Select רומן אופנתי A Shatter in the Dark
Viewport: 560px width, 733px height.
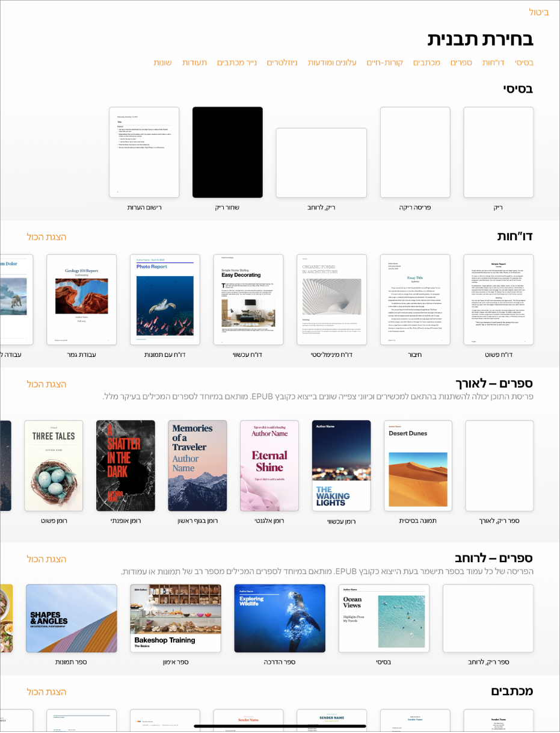pyautogui.click(x=126, y=466)
